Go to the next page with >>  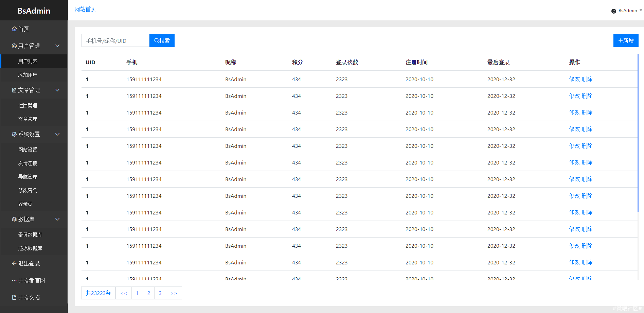(174, 293)
